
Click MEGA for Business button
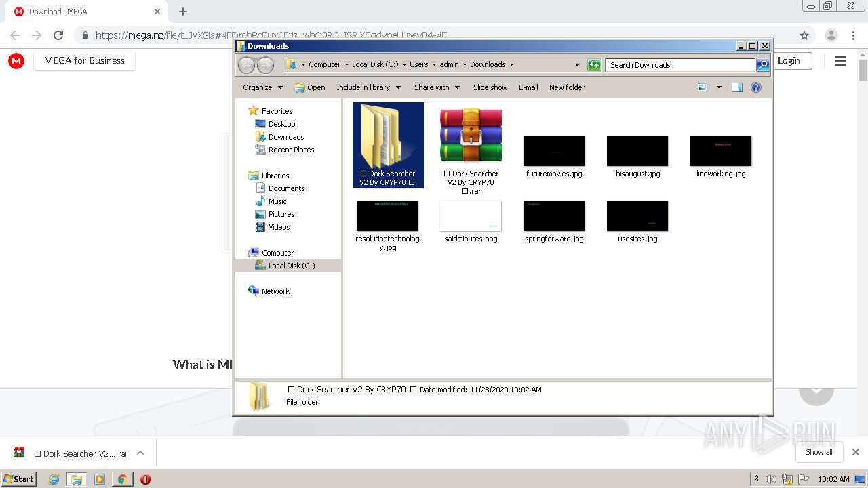coord(84,60)
